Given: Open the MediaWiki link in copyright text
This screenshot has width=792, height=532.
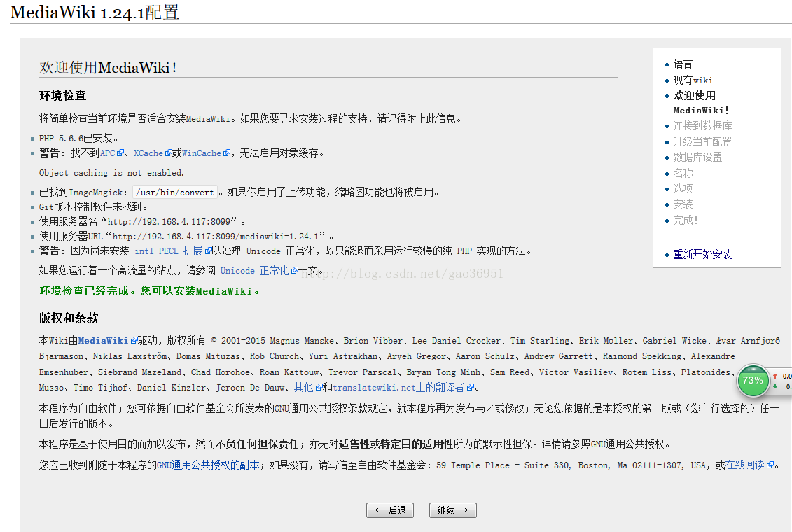Looking at the screenshot, I should pos(103,341).
